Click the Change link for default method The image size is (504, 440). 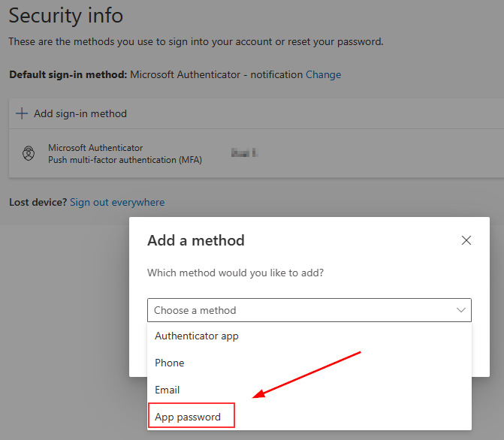click(323, 74)
